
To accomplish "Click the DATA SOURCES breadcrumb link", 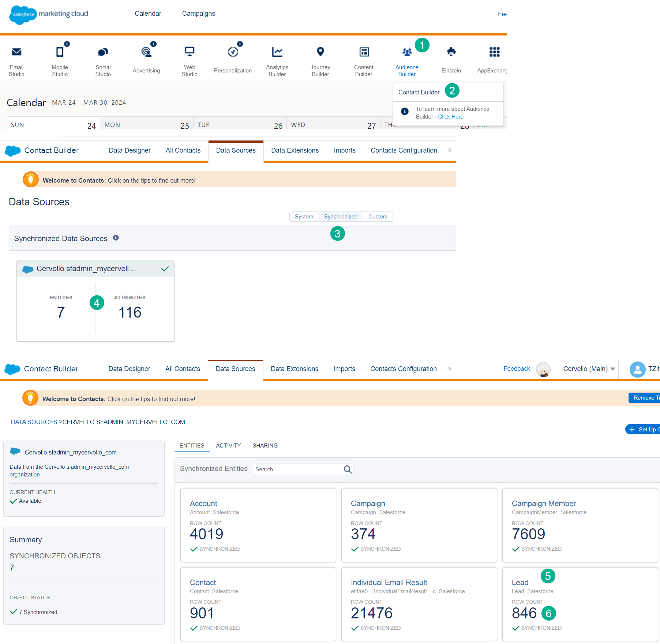I will pos(34,422).
